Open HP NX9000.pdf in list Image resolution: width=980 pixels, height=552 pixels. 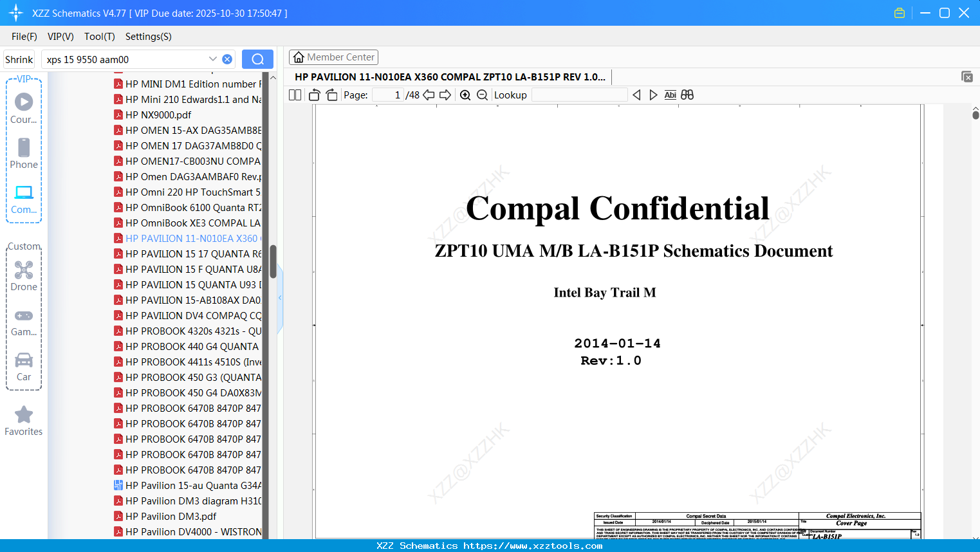click(x=153, y=115)
